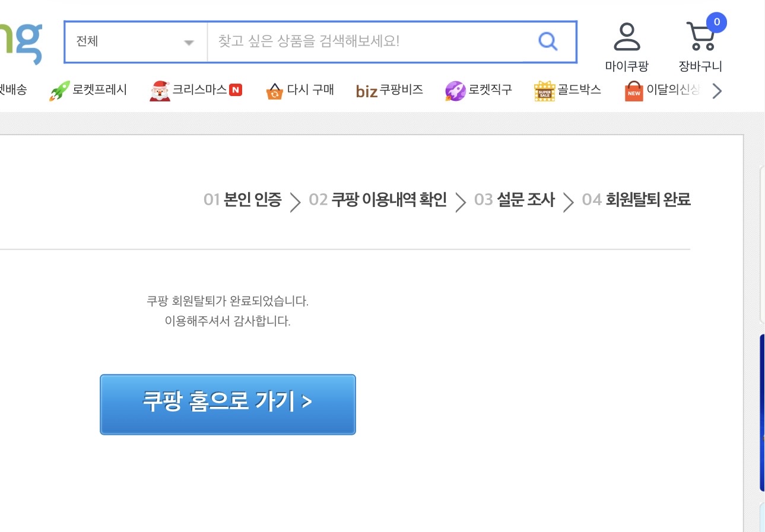Select step 04 회원탈퇴 완료
The image size is (765, 532).
pyautogui.click(x=636, y=200)
